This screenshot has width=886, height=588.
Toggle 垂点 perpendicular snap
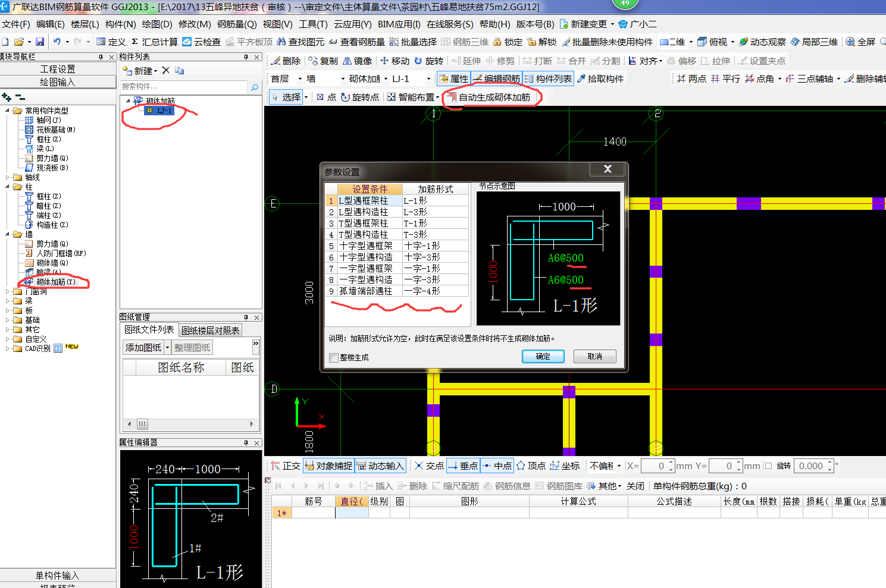463,466
